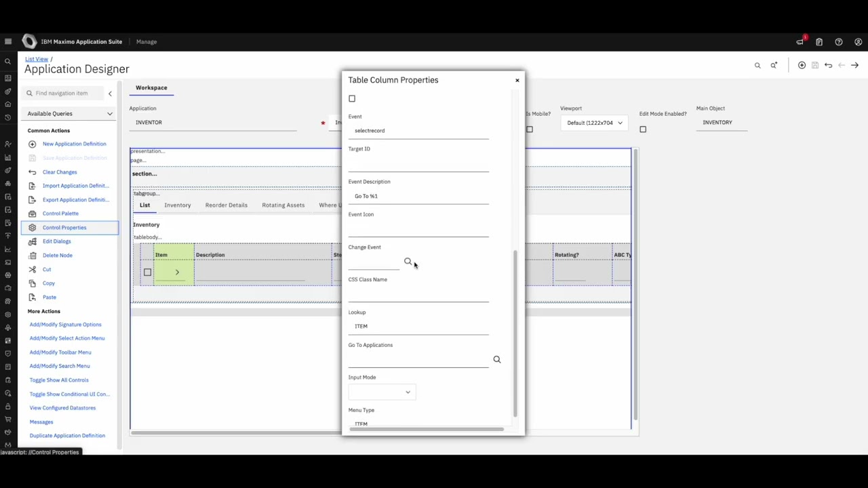Click the Lookup field containing ITEM
This screenshot has height=488, width=868.
(x=418, y=327)
